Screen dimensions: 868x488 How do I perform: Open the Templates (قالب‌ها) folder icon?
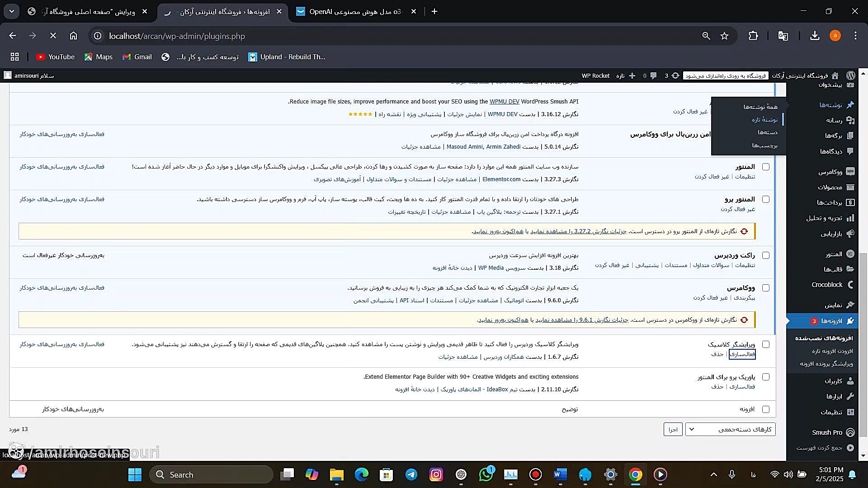click(x=850, y=269)
